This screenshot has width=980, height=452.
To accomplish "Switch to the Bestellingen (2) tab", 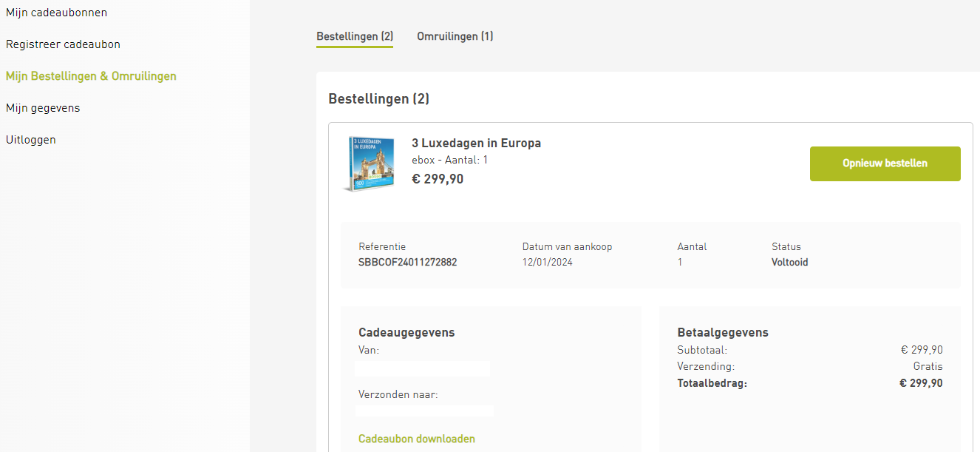I will (355, 36).
